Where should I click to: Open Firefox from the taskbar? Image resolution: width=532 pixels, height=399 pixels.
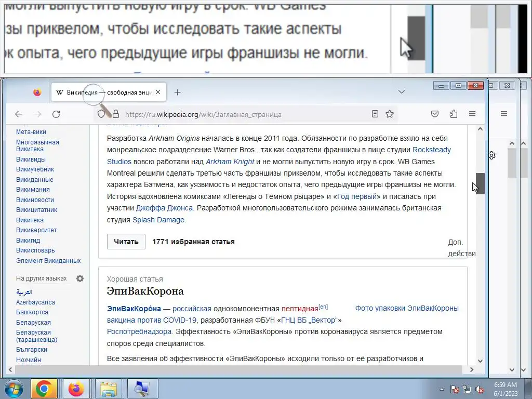tap(76, 389)
